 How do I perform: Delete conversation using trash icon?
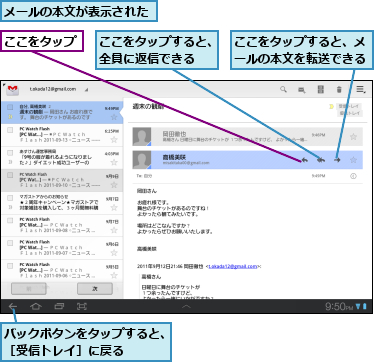click(339, 90)
